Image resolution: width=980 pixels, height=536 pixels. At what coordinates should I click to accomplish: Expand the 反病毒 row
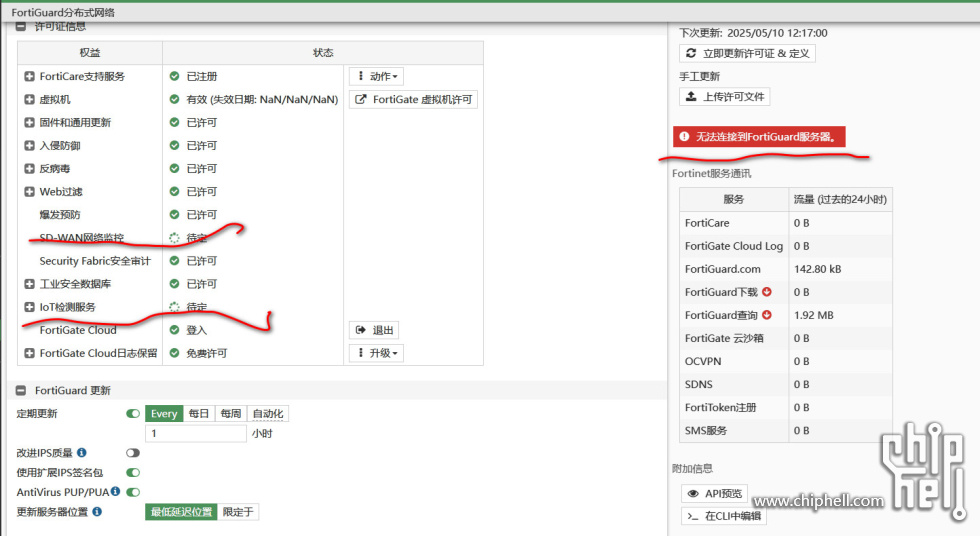(29, 169)
